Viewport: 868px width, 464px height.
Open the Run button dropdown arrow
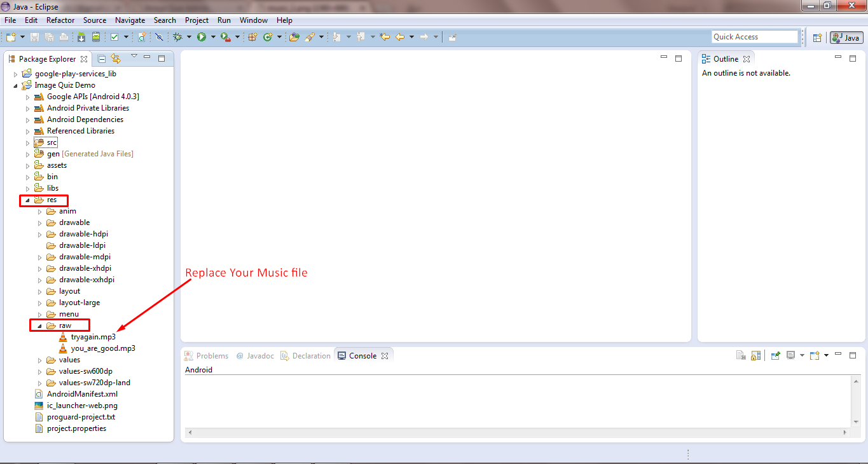212,38
